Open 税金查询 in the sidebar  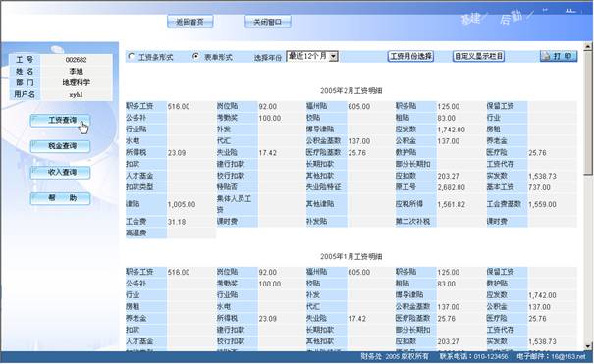pos(60,146)
